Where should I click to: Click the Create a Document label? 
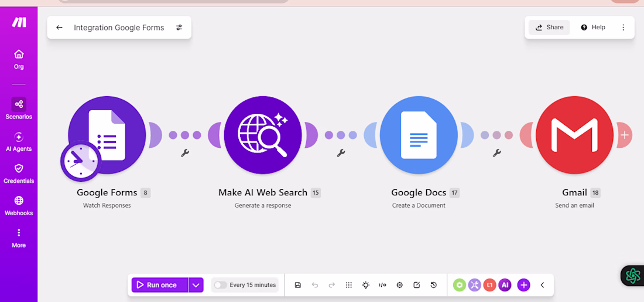pyautogui.click(x=419, y=205)
